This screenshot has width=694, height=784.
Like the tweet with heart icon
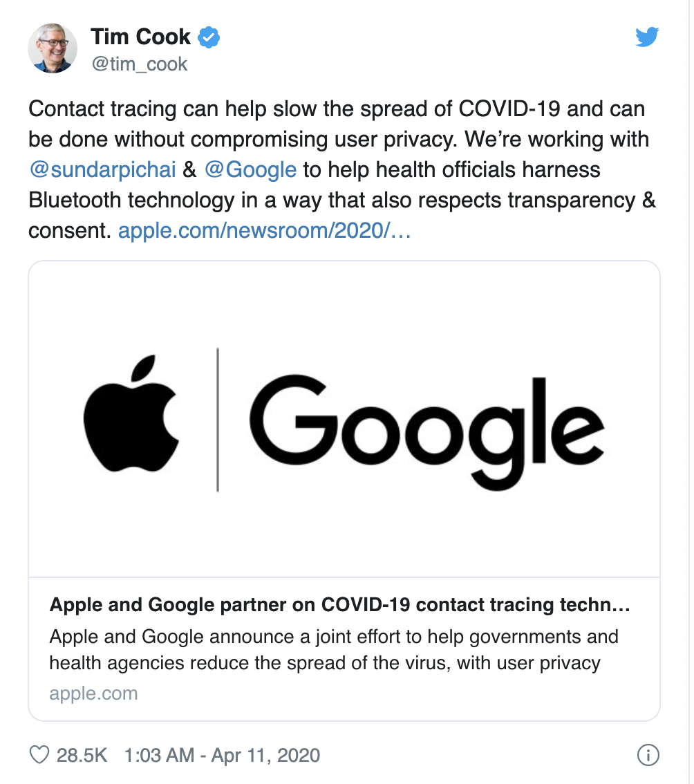39,755
